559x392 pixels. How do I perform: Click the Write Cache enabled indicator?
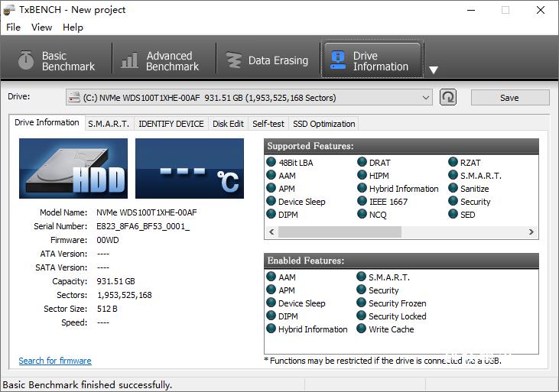(362, 329)
